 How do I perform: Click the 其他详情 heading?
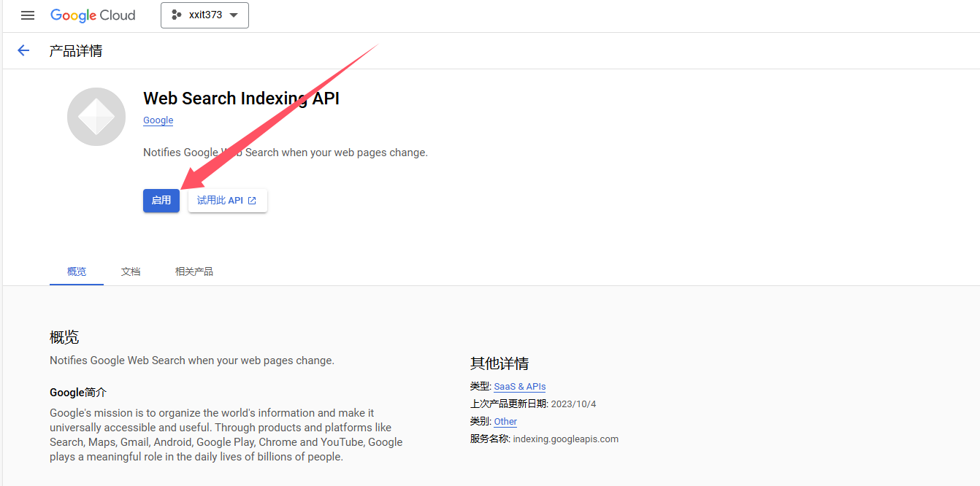(499, 363)
